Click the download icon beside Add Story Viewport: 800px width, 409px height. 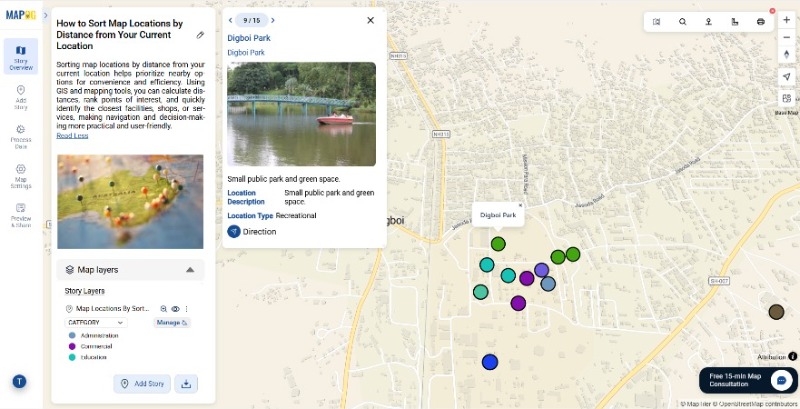186,384
